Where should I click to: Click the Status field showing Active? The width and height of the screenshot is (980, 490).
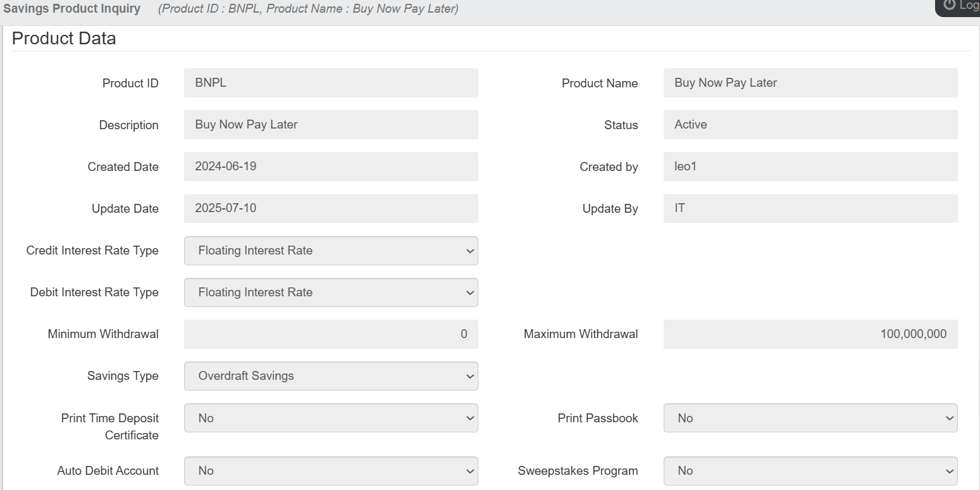[x=810, y=125]
